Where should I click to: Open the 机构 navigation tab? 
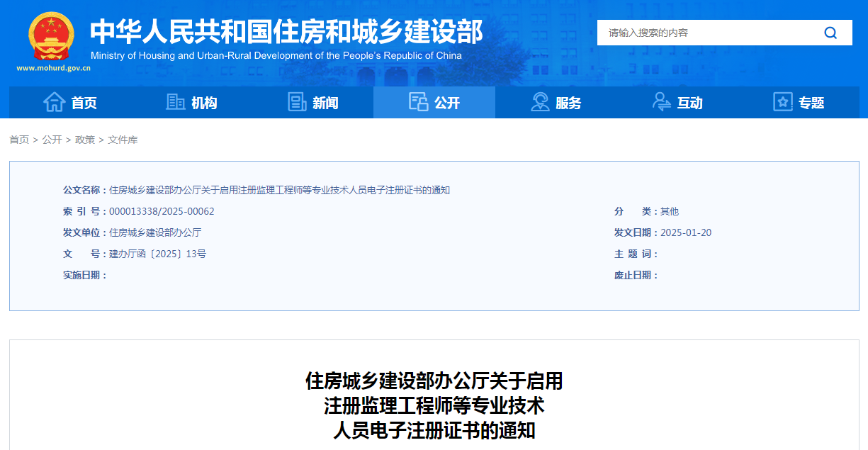coord(191,103)
